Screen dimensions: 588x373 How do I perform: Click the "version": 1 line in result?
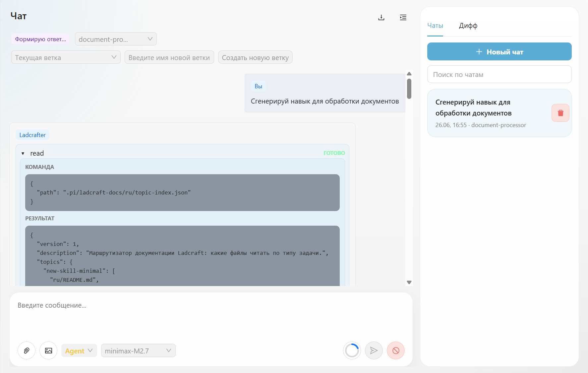(58, 244)
